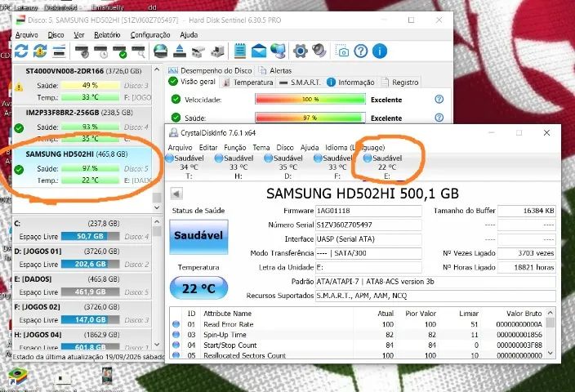Click the 22 °C temperature button
Image resolution: width=575 pixels, height=392 pixels.
[x=198, y=288]
